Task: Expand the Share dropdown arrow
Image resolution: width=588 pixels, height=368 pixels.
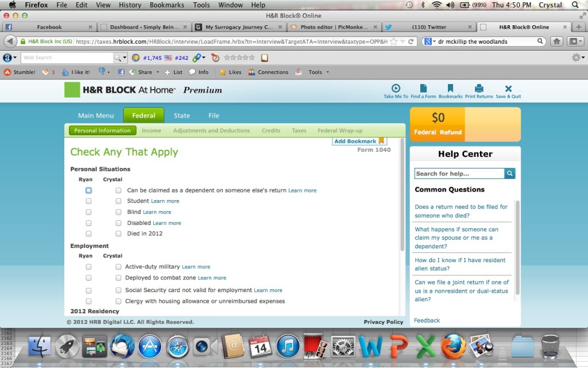Action: point(157,72)
